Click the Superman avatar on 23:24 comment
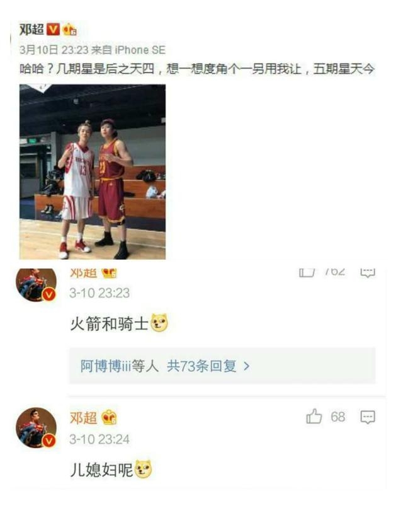The height and width of the screenshot is (532, 403). coord(37,428)
